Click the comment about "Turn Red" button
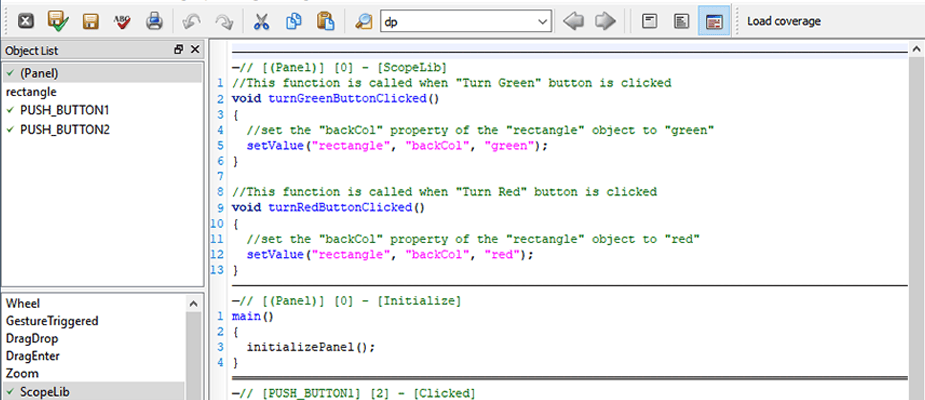This screenshot has height=400, width=925. pyautogui.click(x=444, y=192)
